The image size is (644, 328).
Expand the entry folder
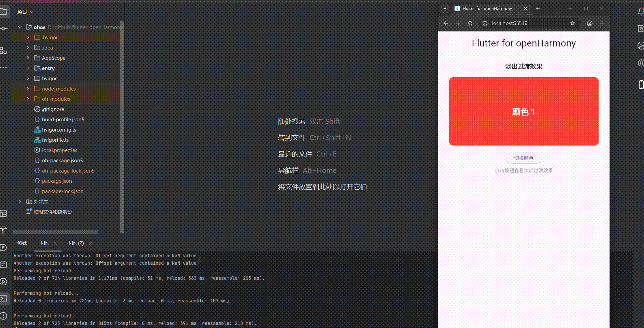[28, 68]
